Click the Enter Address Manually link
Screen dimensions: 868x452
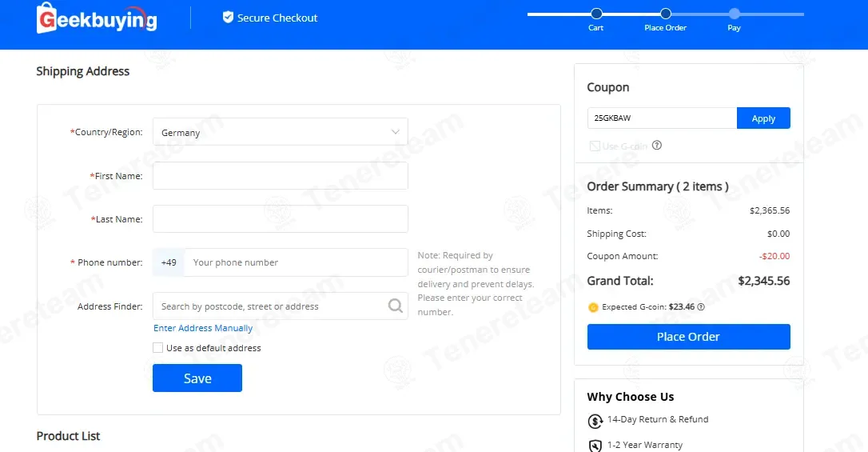point(202,328)
